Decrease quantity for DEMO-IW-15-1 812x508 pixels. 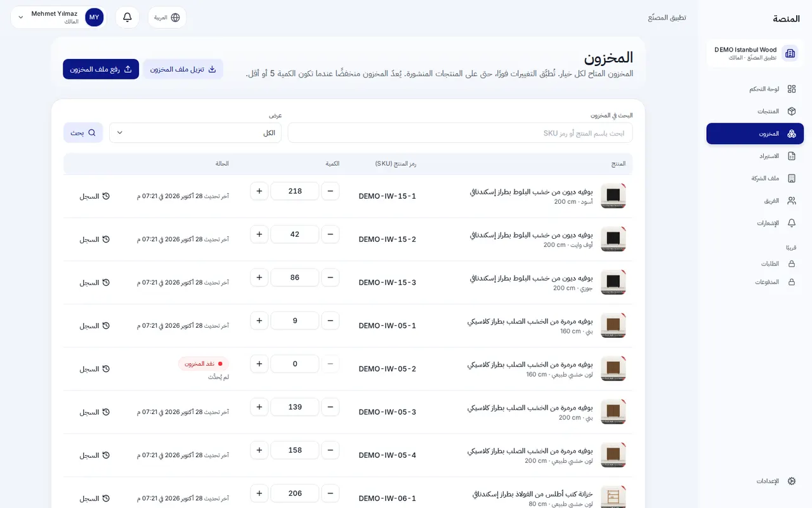(330, 191)
